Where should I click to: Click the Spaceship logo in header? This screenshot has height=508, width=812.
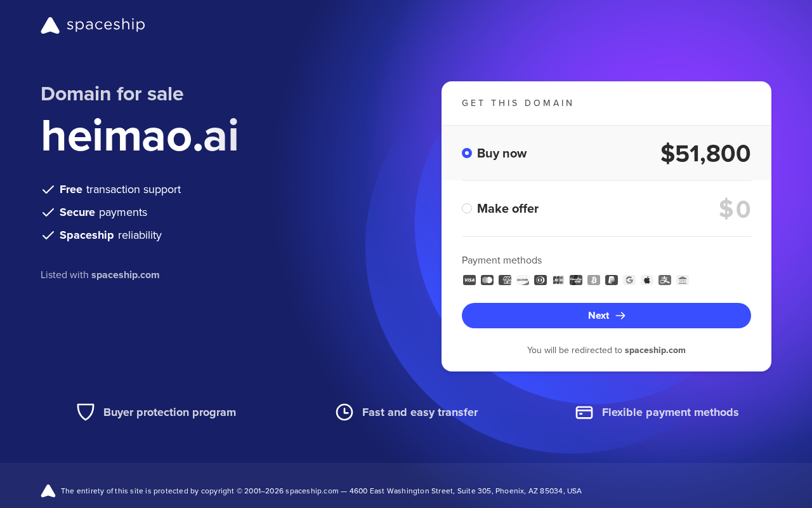coord(93,25)
